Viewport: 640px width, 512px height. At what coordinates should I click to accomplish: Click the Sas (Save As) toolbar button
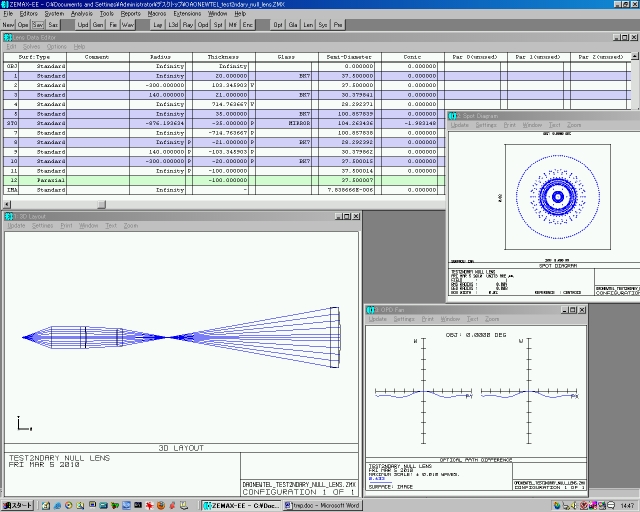[53, 25]
